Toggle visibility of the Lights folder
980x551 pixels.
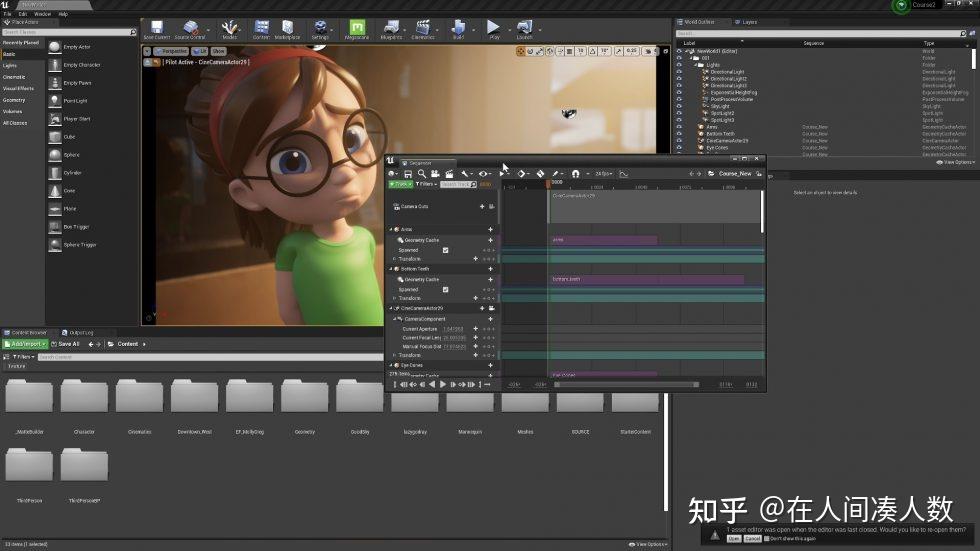679,65
